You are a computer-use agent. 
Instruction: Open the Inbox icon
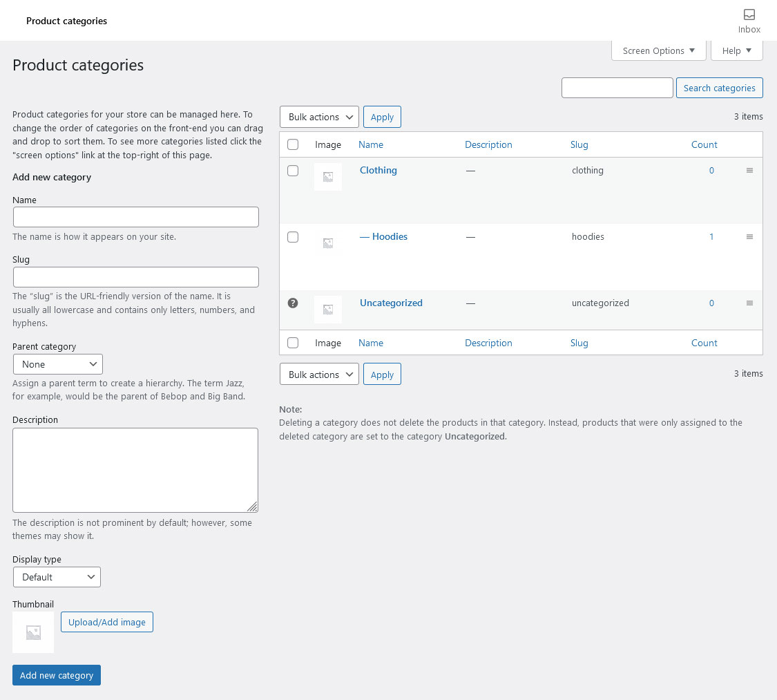point(749,15)
